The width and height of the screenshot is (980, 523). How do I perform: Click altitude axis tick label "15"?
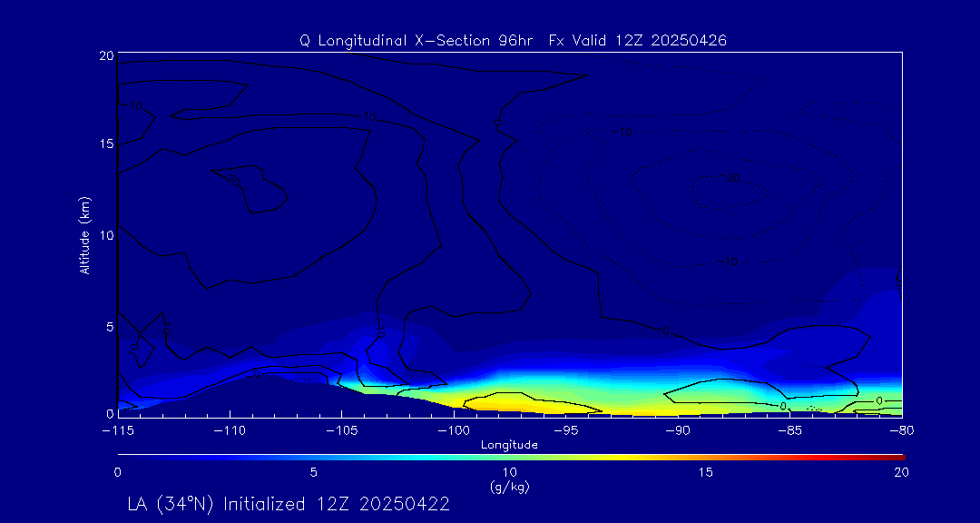106,143
